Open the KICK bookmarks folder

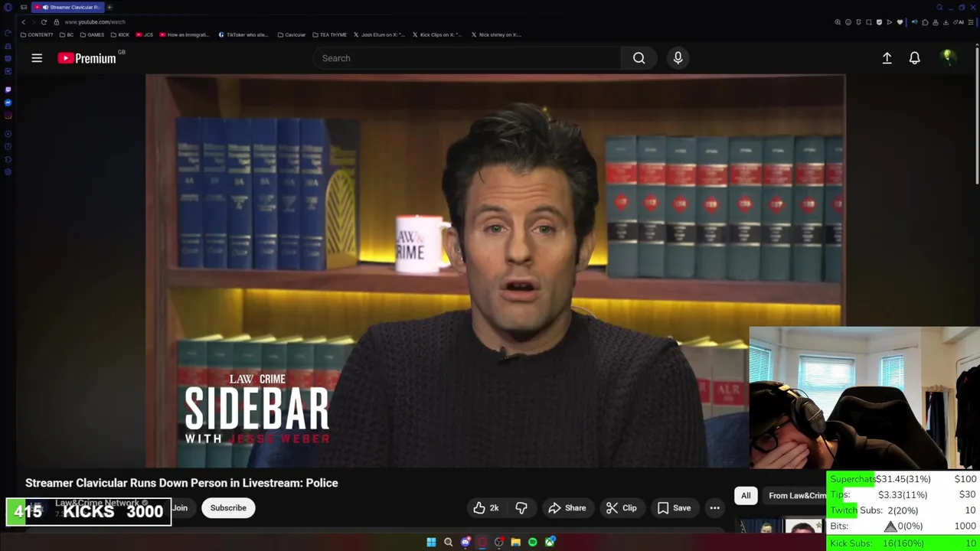click(x=120, y=34)
